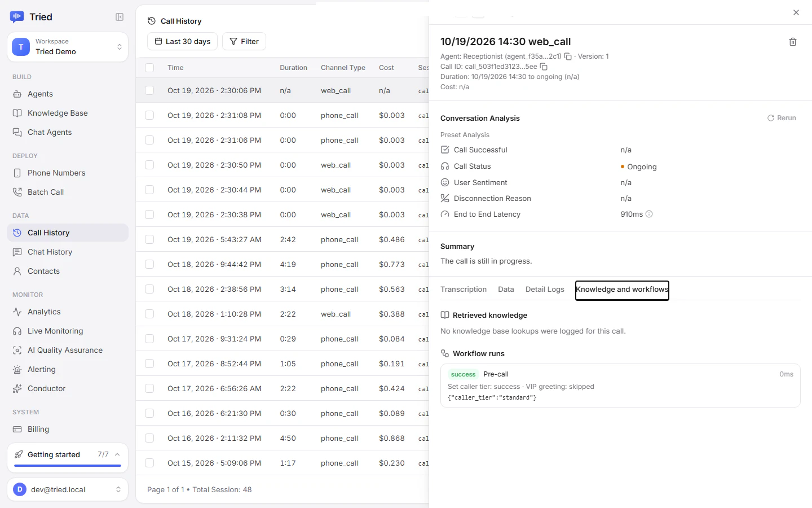
Task: Check the 2:30:06 PM call row checkbox
Action: click(x=149, y=90)
